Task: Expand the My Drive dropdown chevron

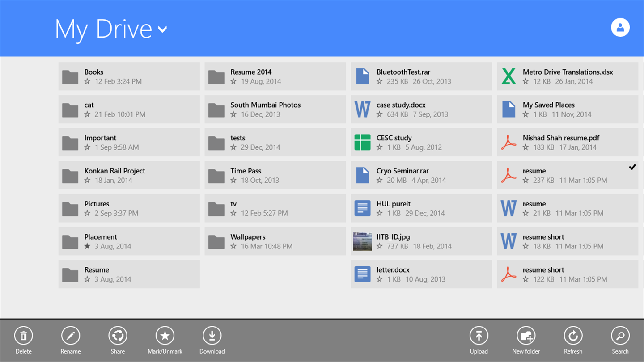Action: (163, 29)
